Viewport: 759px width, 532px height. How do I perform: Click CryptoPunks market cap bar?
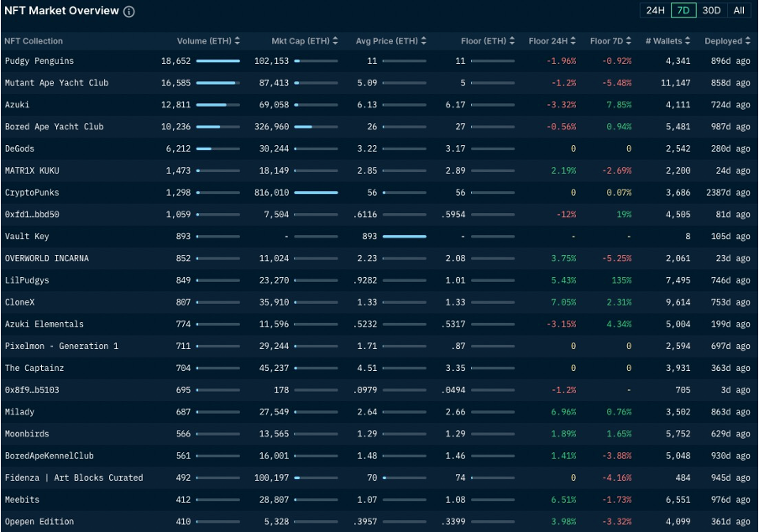(316, 192)
